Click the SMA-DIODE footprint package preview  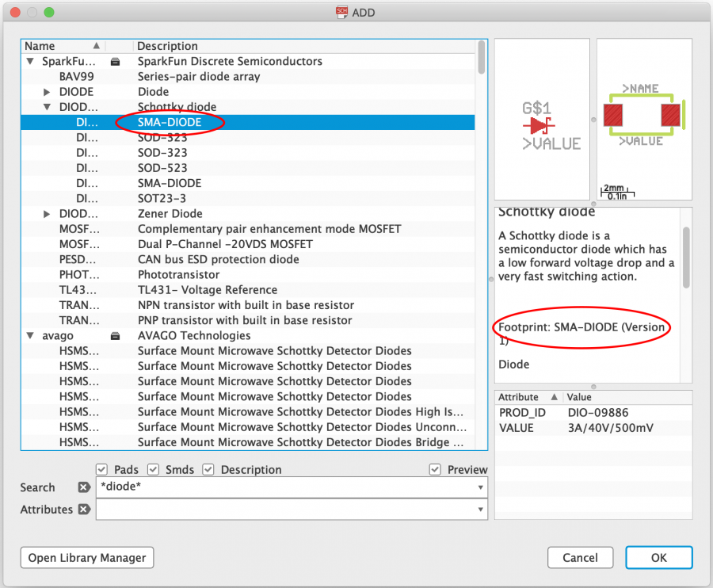[643, 115]
